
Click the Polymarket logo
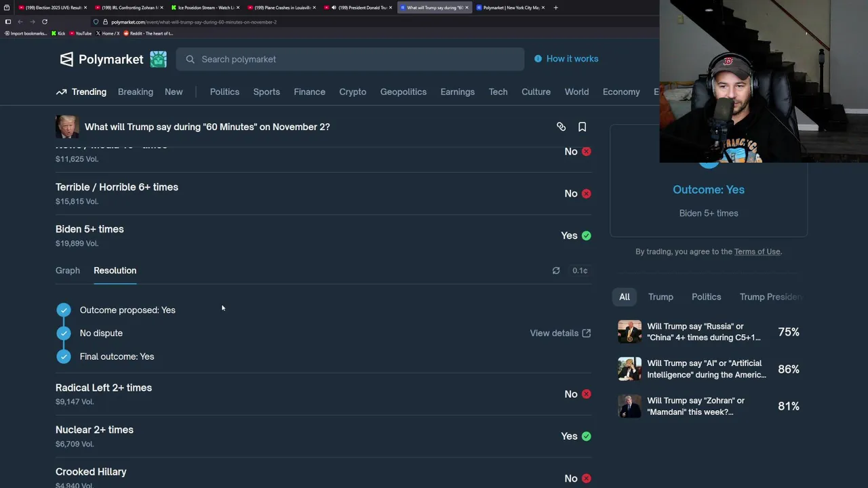coord(102,59)
